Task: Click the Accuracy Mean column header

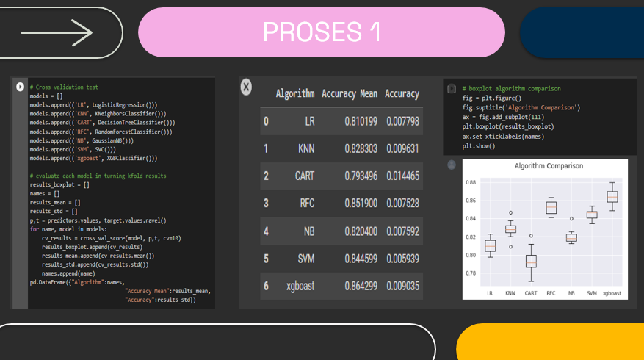Action: coord(350,94)
